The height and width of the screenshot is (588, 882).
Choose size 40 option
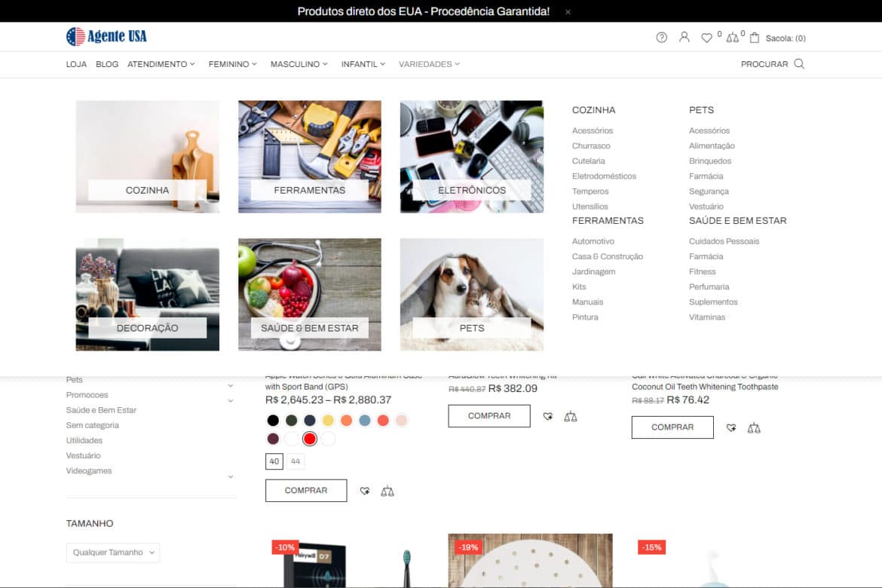274,461
